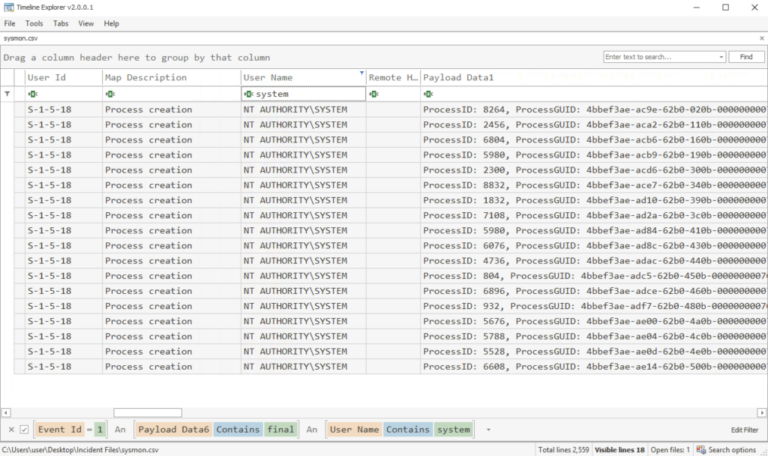Click the Payload Data1 filter operator icon
Image resolution: width=768 pixels, height=456 pixels.
click(x=428, y=94)
